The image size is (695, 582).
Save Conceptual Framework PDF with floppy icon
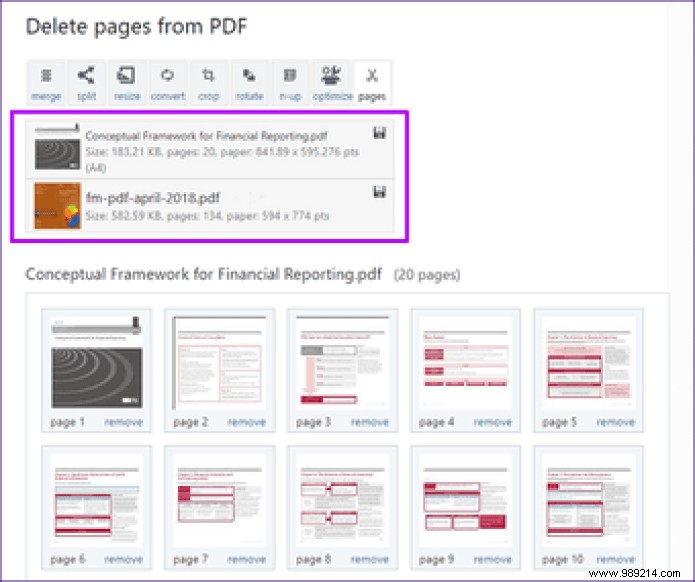pos(379,133)
